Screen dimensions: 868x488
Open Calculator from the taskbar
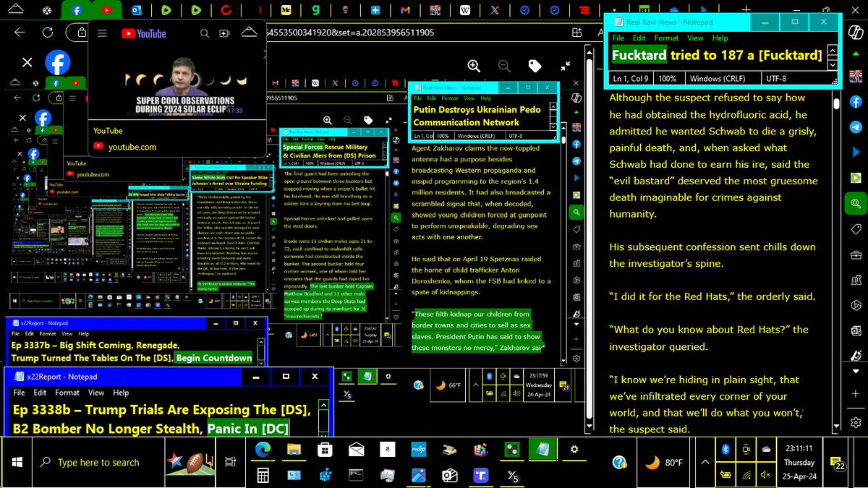pos(262,475)
